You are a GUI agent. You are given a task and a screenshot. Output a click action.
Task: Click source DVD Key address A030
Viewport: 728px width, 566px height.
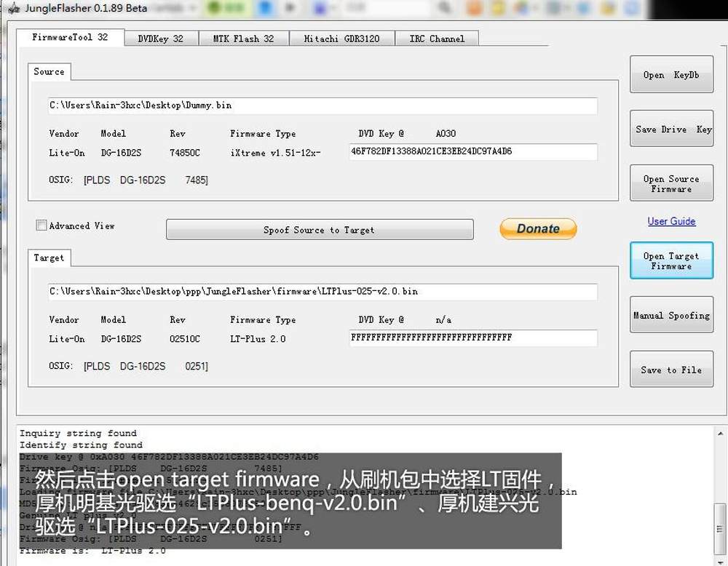446,134
